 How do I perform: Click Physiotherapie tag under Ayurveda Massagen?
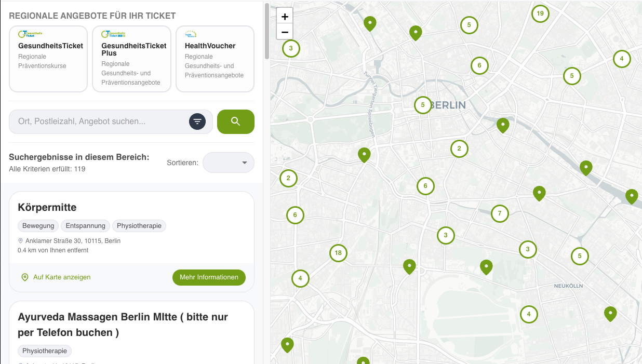45,351
